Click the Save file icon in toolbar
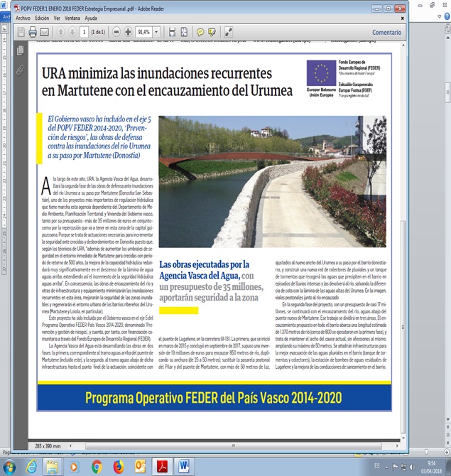Image resolution: width=451 pixels, height=476 pixels. click(x=21, y=32)
